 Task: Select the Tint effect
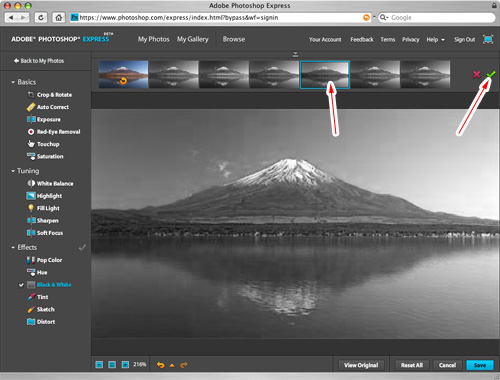[37, 297]
